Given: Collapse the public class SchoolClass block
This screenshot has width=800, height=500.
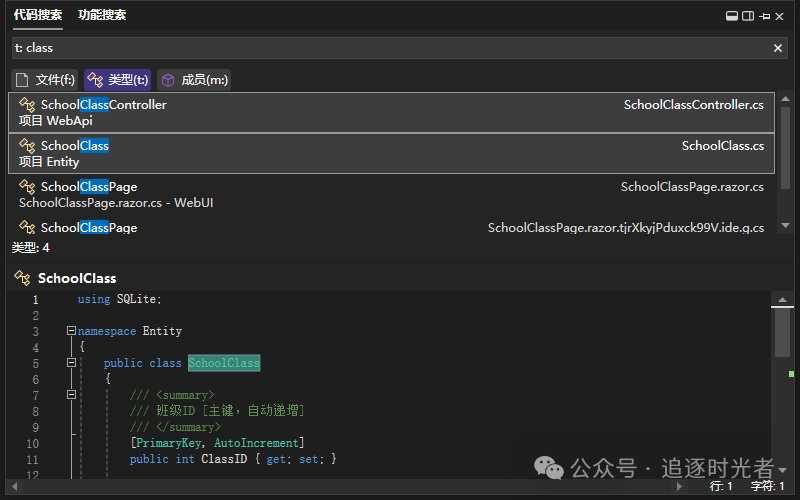Looking at the screenshot, I should click(x=71, y=363).
